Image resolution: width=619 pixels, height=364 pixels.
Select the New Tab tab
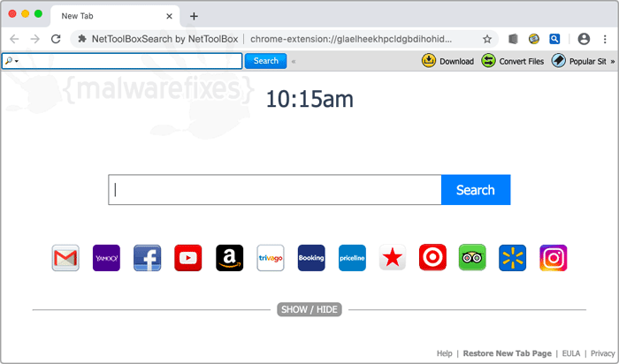(x=114, y=16)
